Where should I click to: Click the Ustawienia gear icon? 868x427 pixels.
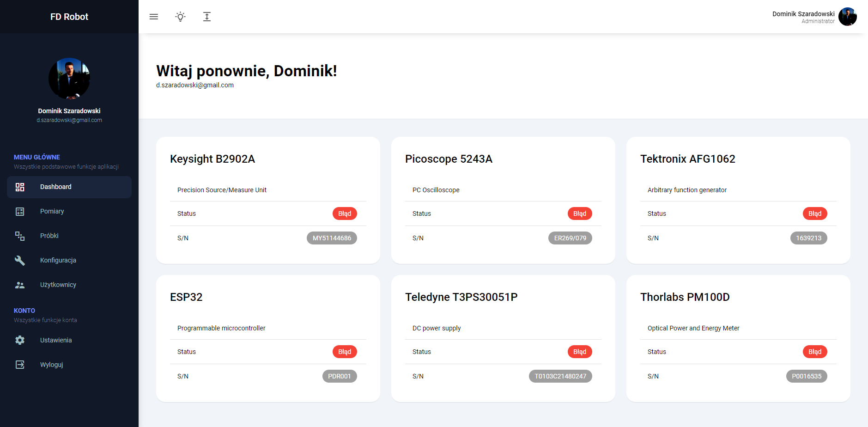(20, 341)
